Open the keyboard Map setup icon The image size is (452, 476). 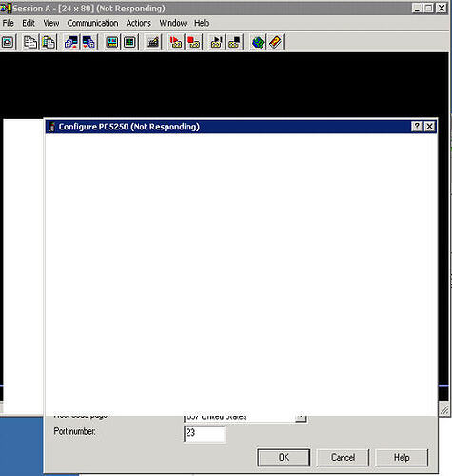[x=153, y=42]
